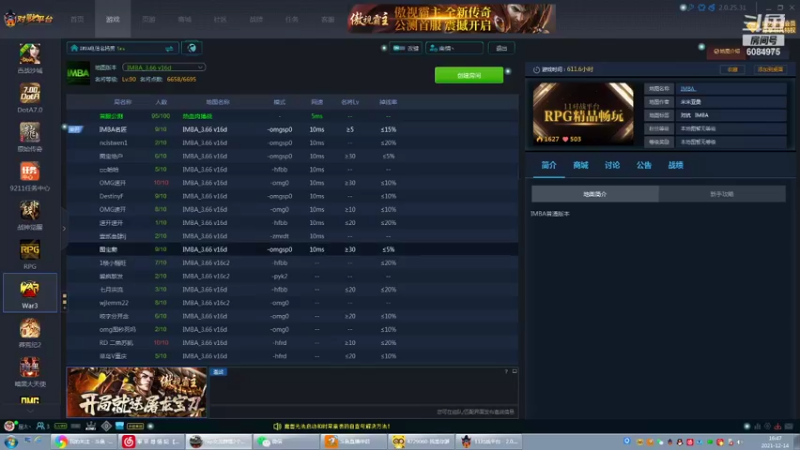Open the 简介 tab in map panel
This screenshot has height=450, width=800.
(x=549, y=165)
